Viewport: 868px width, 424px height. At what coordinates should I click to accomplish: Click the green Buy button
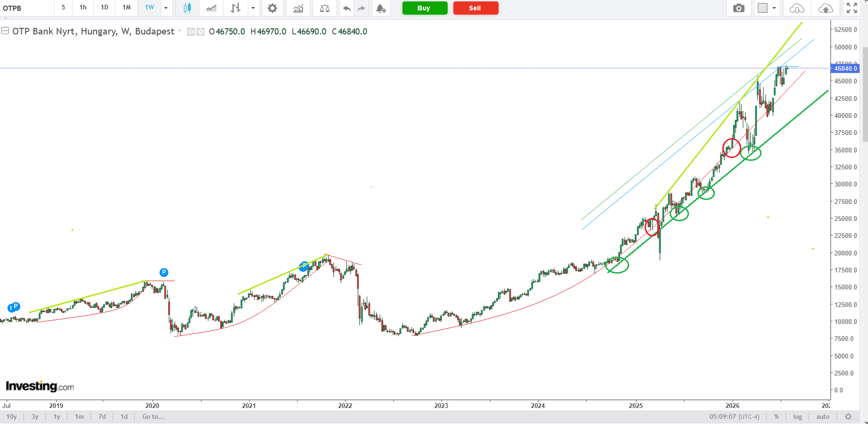(425, 8)
